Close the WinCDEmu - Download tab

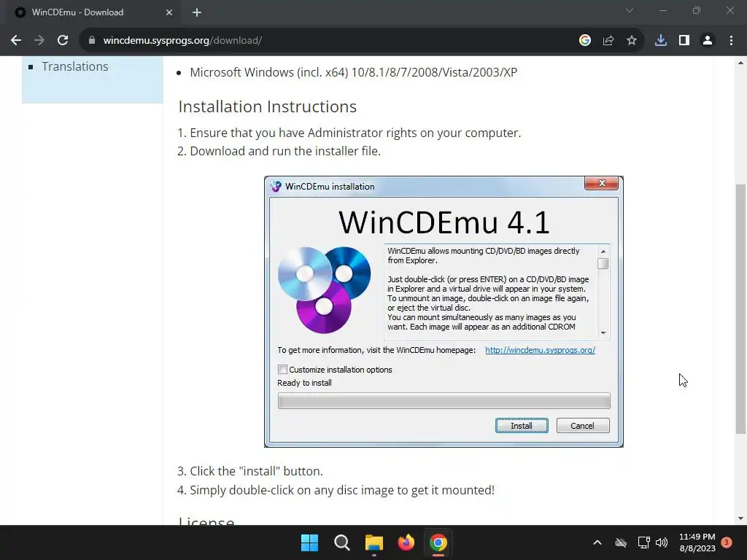169,12
